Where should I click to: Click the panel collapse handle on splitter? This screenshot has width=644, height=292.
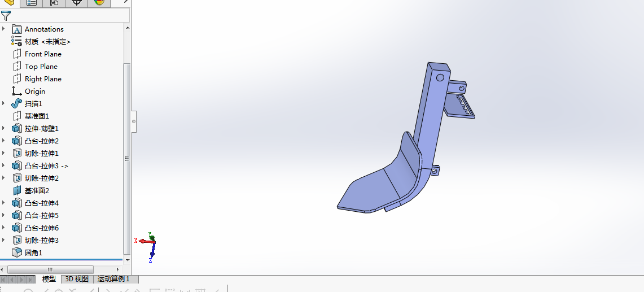134,122
